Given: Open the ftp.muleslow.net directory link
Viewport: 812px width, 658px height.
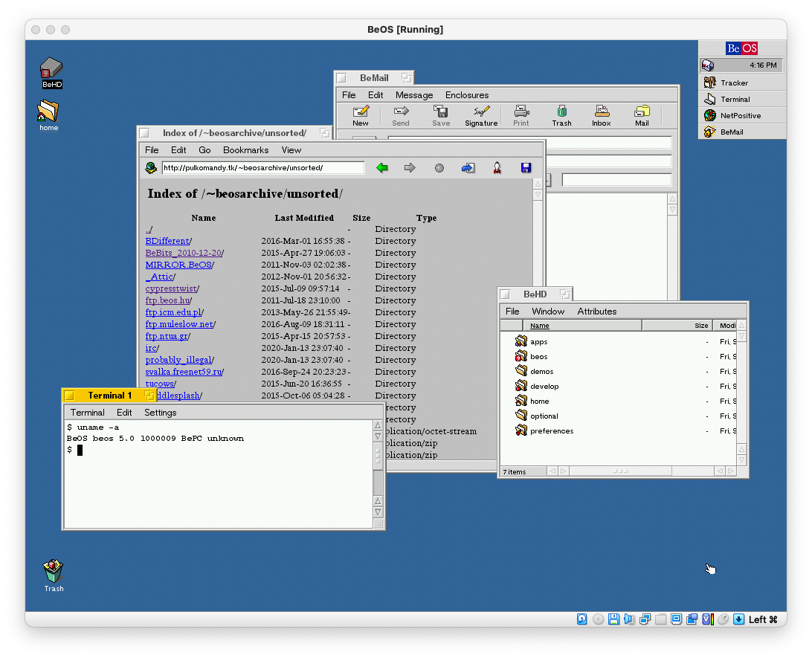Looking at the screenshot, I should click(179, 325).
